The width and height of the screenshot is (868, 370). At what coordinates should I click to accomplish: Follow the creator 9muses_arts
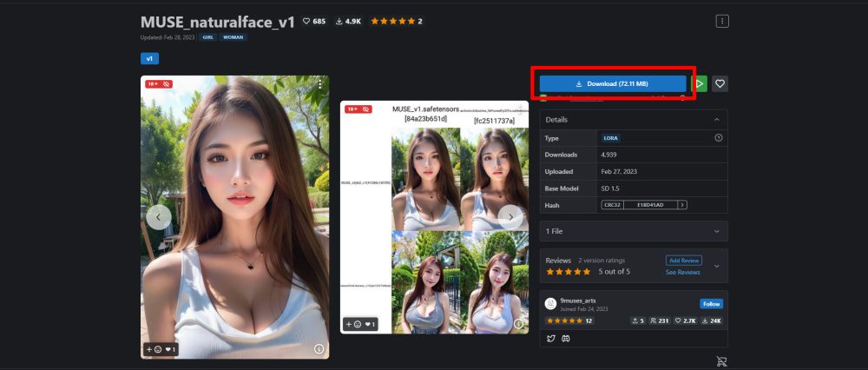pyautogui.click(x=710, y=304)
